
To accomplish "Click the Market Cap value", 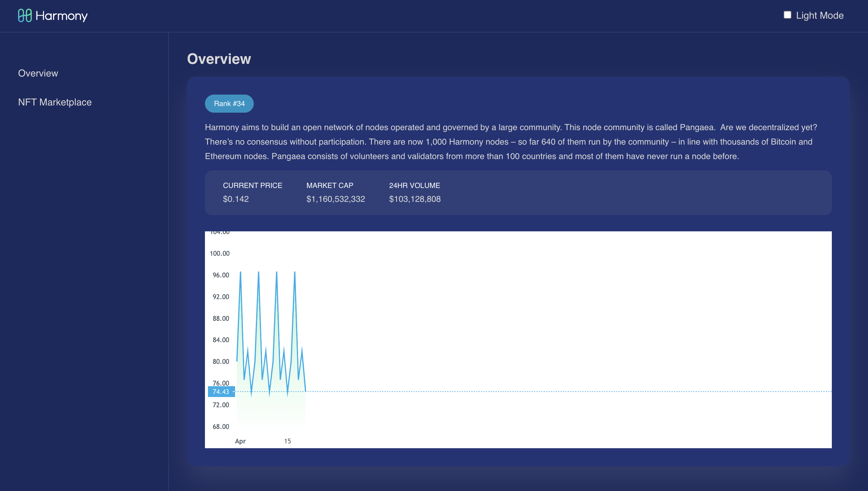I will pos(335,199).
